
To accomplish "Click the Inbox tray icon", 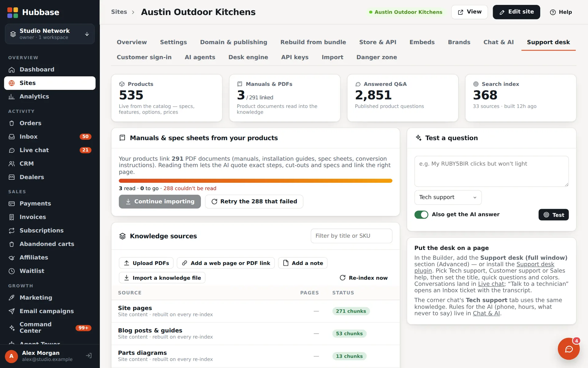I will (x=12, y=137).
